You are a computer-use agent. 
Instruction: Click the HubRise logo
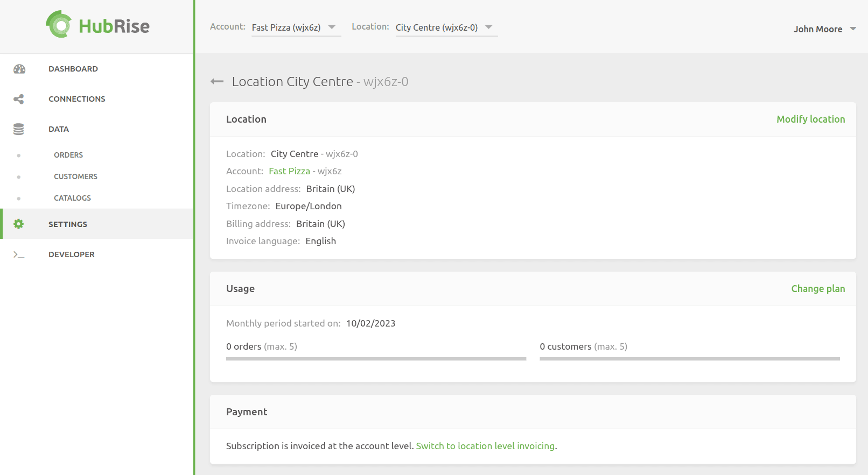tap(97, 25)
